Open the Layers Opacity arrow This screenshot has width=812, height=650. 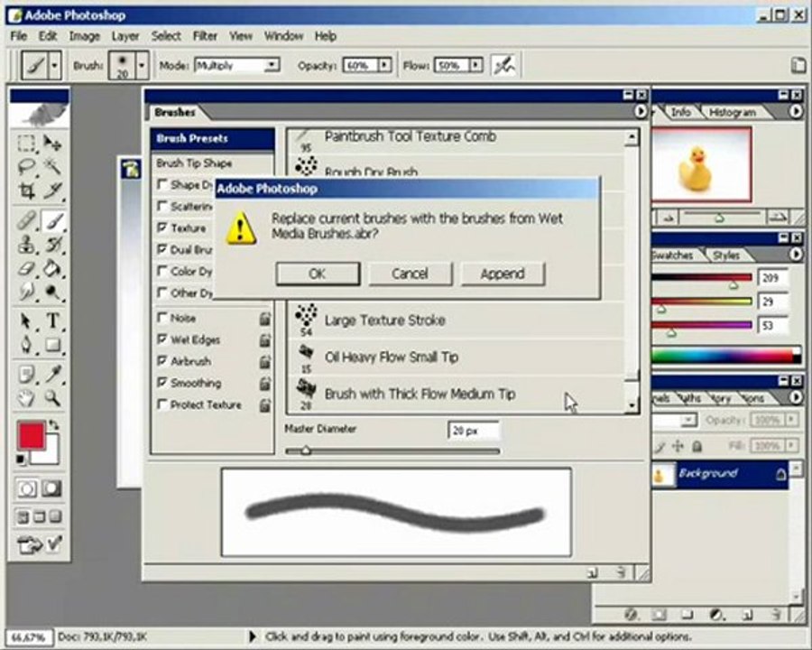pyautogui.click(x=792, y=419)
